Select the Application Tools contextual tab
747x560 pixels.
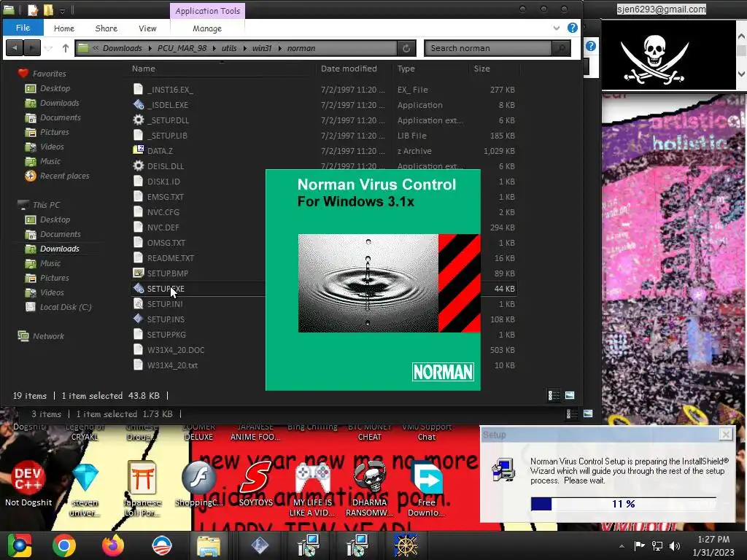(207, 10)
